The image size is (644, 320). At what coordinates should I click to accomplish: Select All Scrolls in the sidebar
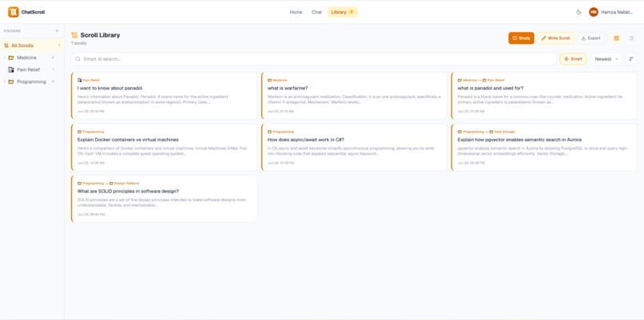pyautogui.click(x=32, y=45)
